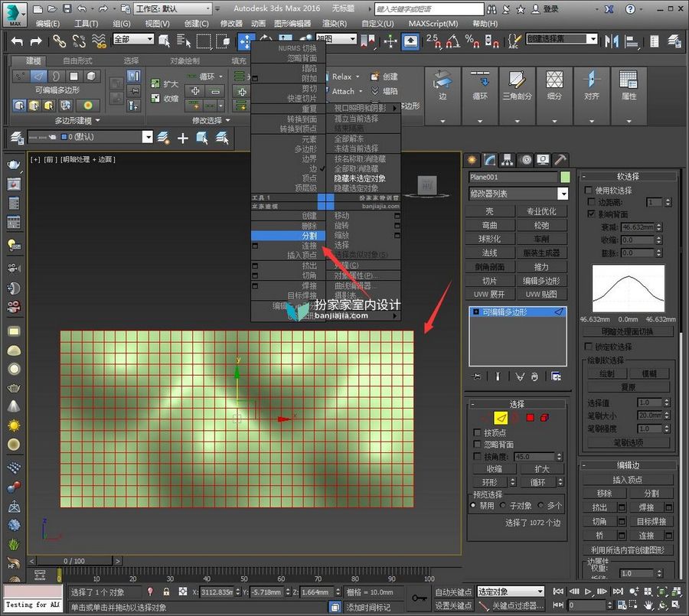The image size is (689, 616).
Task: Click Play Animation button
Action: [588, 592]
